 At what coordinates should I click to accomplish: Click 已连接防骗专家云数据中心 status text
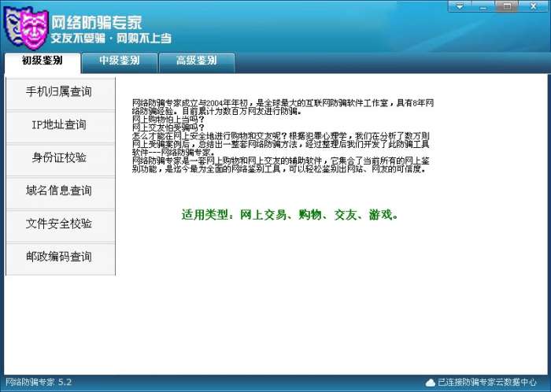pos(487,383)
